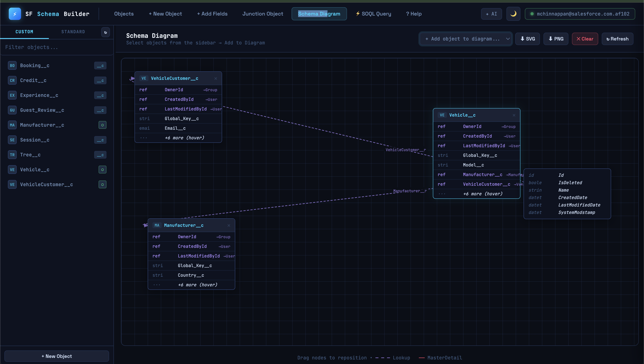The image size is (644, 364).
Task: Remove Manufacturer__c node from diagram
Action: click(x=229, y=226)
